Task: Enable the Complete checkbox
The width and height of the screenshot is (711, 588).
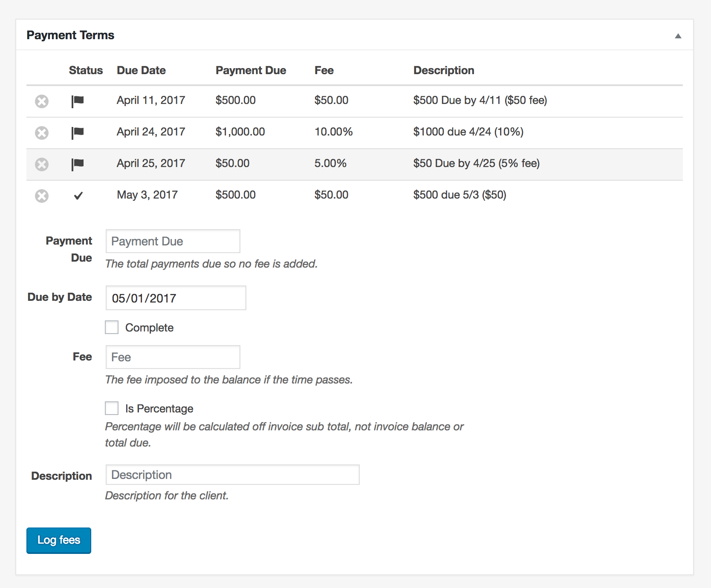Action: point(111,327)
